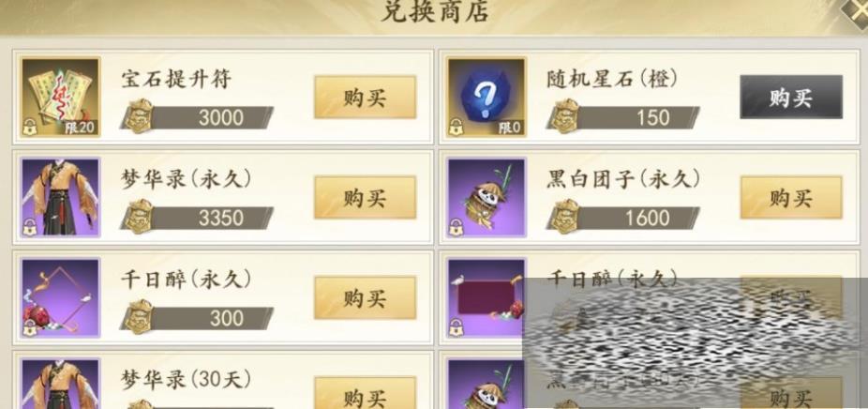Click 购买 next to 千日醉(永久) priced 300
Screen dimensions: 868x409
(x=365, y=298)
